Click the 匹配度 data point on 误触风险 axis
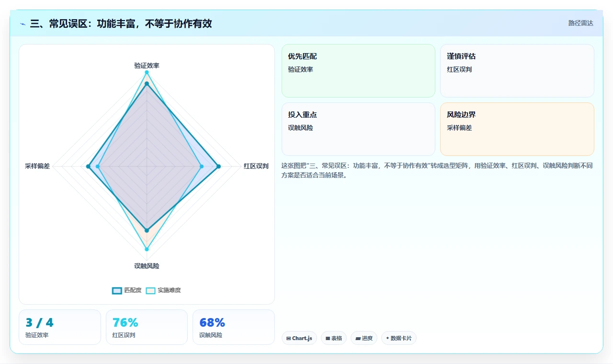613x364 pixels. tap(147, 231)
